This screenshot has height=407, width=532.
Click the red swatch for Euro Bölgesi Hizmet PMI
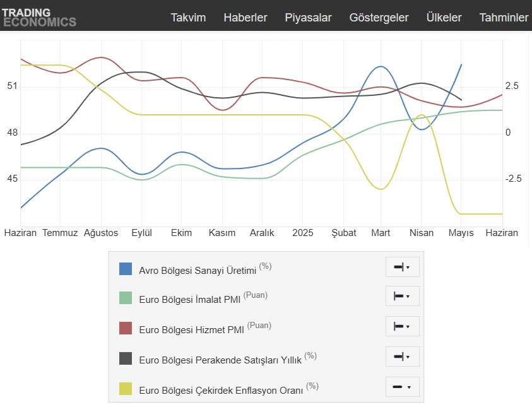(126, 328)
